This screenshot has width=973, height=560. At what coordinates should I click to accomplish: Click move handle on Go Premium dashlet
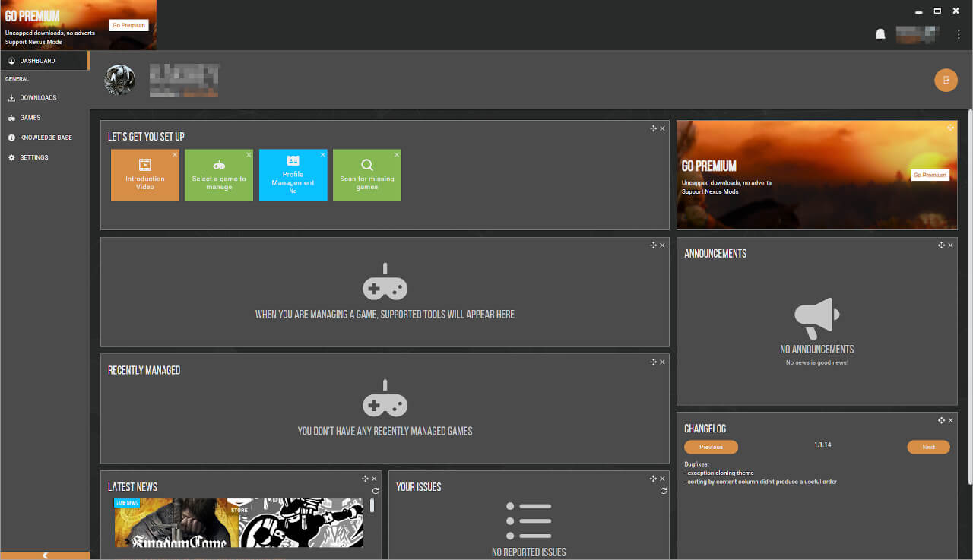(x=950, y=128)
